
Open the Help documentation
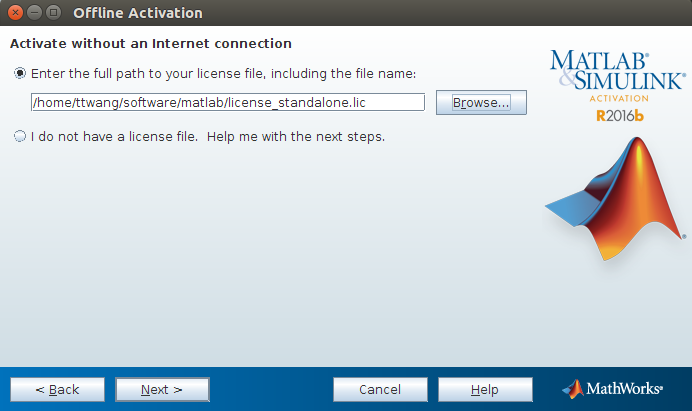click(x=485, y=389)
